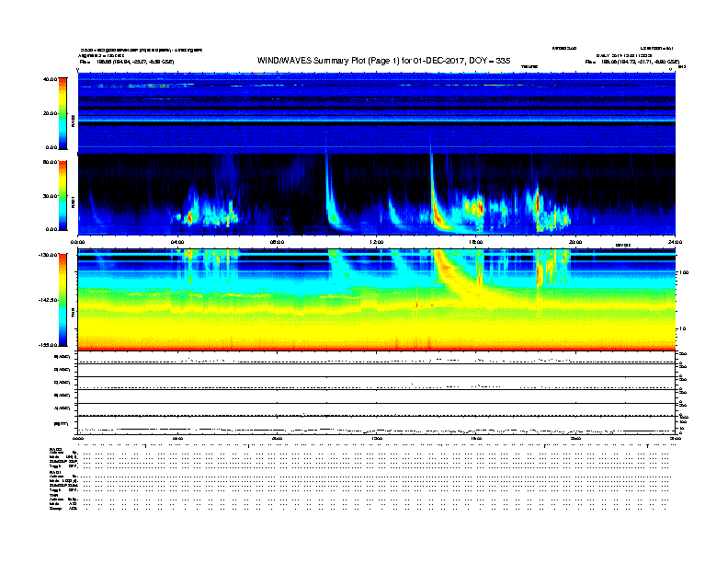
Task: Click the -130.00 label on TNR scale
Action: pos(49,255)
